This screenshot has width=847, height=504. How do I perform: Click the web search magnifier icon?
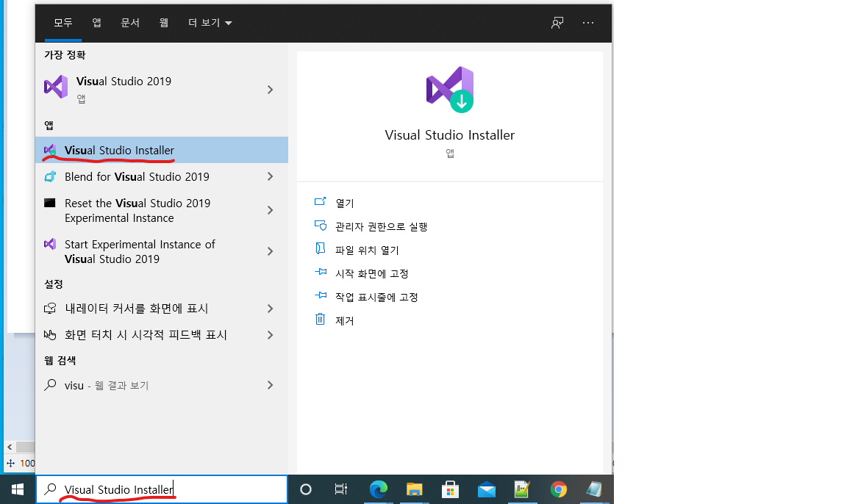pyautogui.click(x=50, y=385)
